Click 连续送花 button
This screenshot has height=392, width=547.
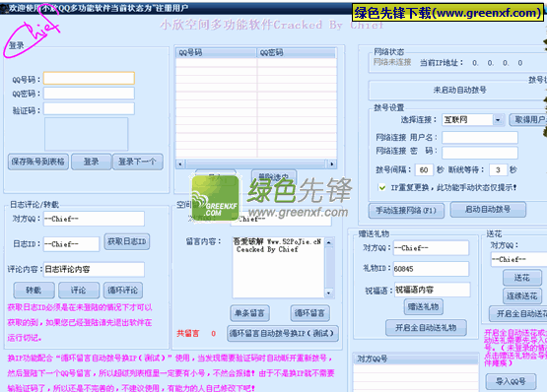522,296
